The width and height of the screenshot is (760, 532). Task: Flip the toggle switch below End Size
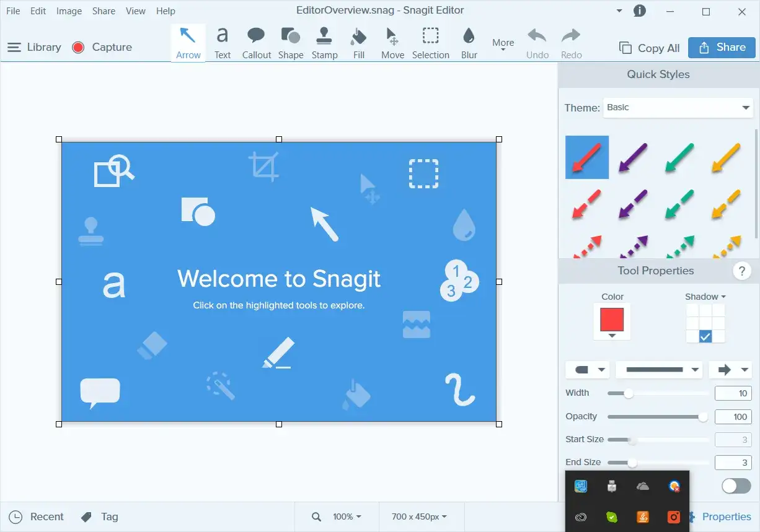735,486
